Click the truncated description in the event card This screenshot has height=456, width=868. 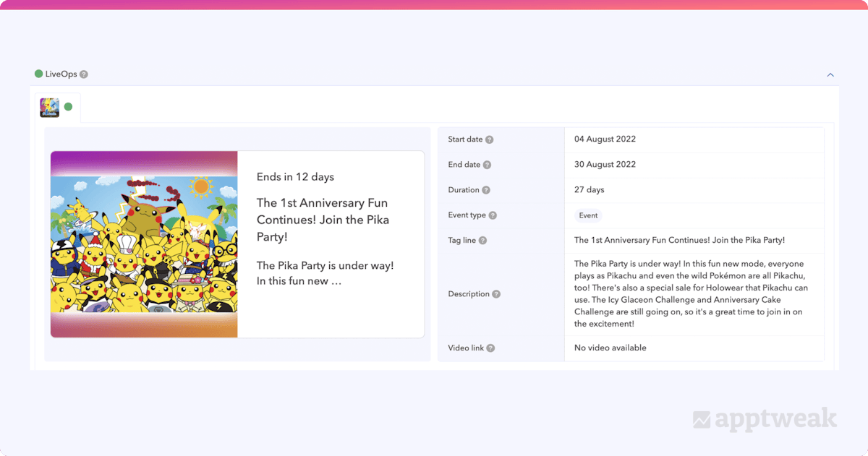click(325, 273)
